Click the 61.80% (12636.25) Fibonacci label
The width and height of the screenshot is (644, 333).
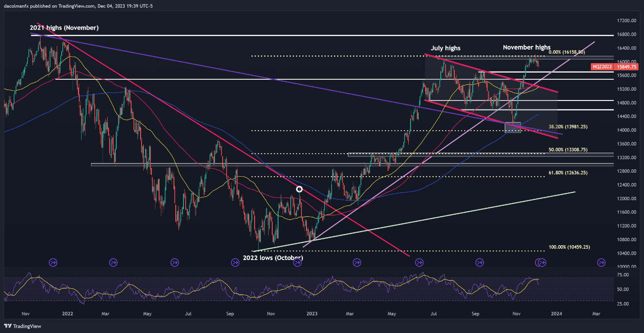tap(568, 173)
